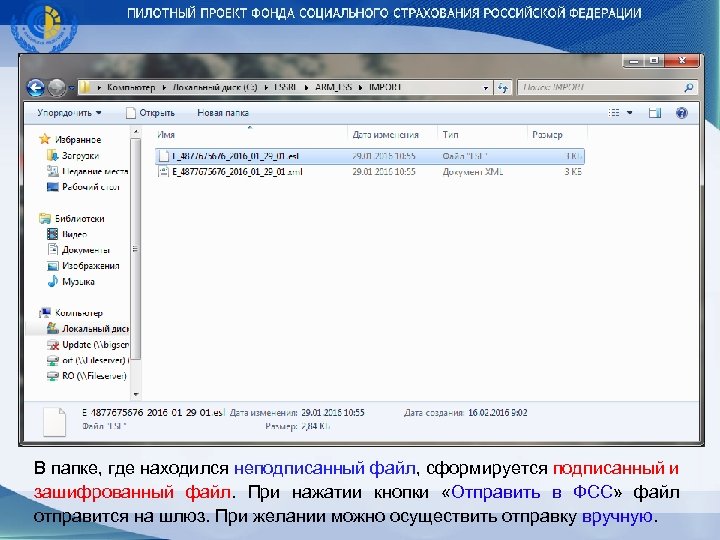
Task: Toggle the preview pane icon
Action: click(x=655, y=112)
